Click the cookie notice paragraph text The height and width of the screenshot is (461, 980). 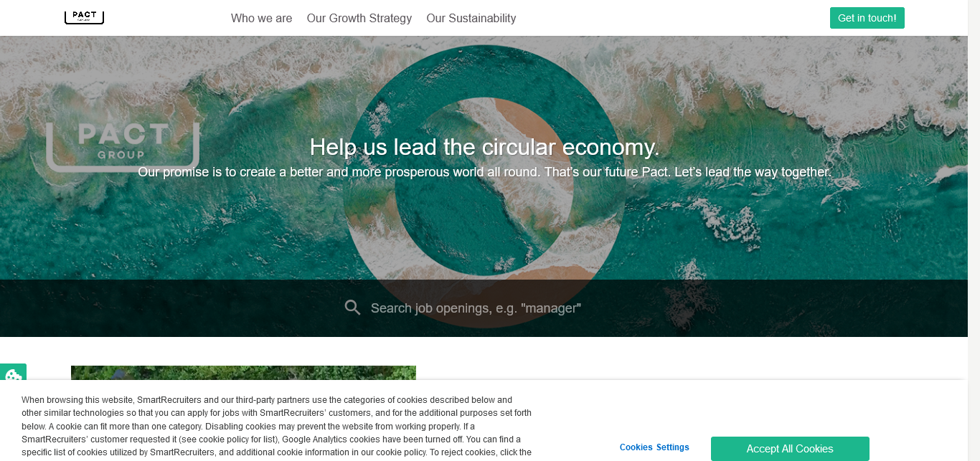pos(277,426)
